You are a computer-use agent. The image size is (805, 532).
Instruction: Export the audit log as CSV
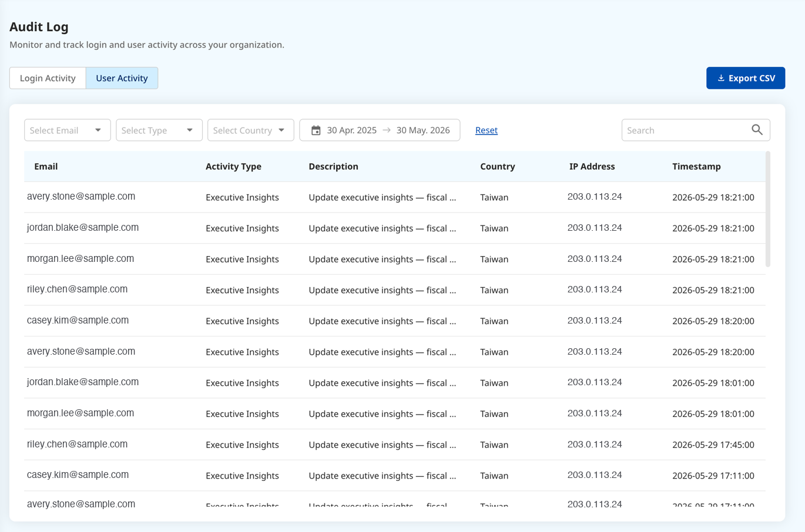[x=746, y=78]
